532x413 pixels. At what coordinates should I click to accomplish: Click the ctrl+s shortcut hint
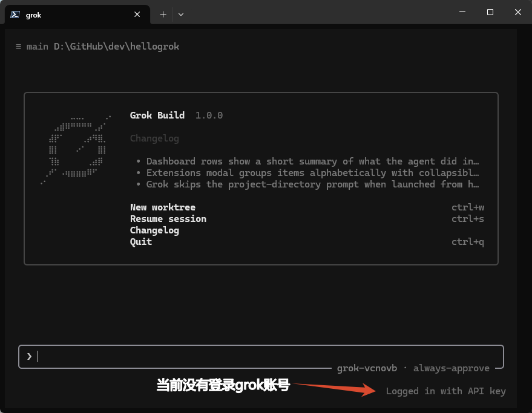[x=468, y=219]
